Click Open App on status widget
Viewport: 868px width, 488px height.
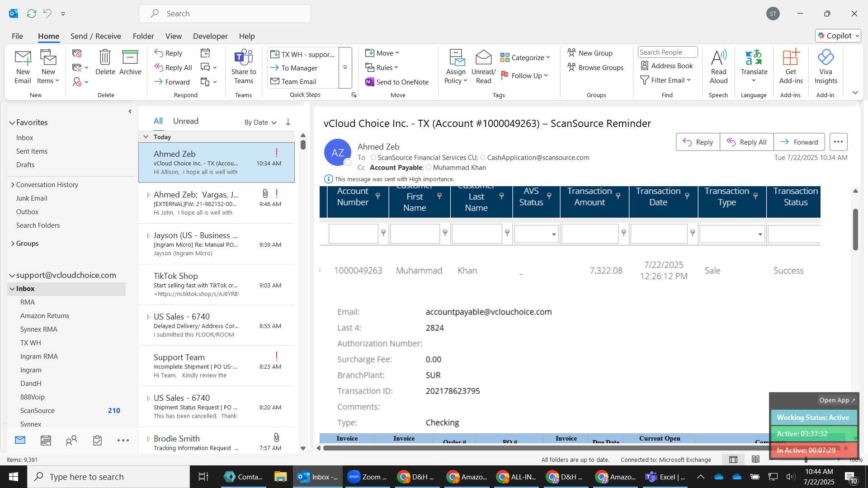[837, 400]
